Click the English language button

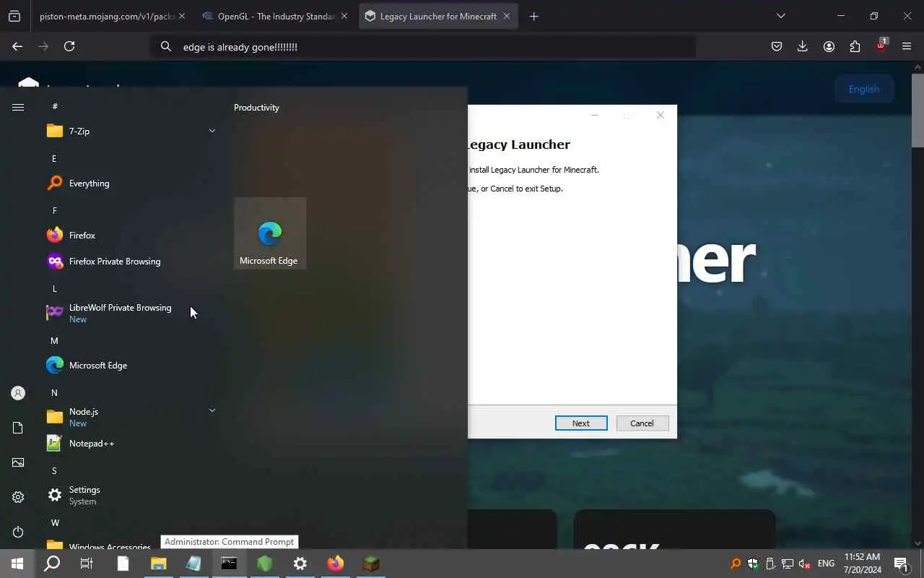point(864,89)
